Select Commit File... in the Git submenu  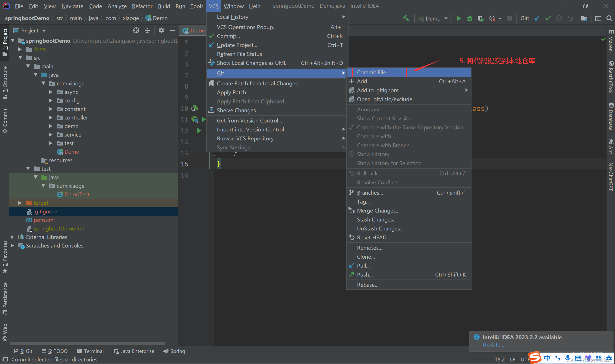[x=373, y=72]
